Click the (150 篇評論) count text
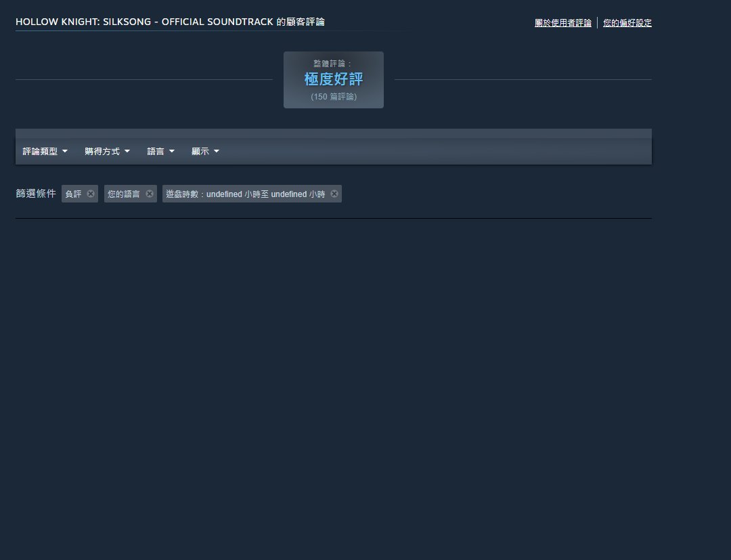 coord(333,97)
